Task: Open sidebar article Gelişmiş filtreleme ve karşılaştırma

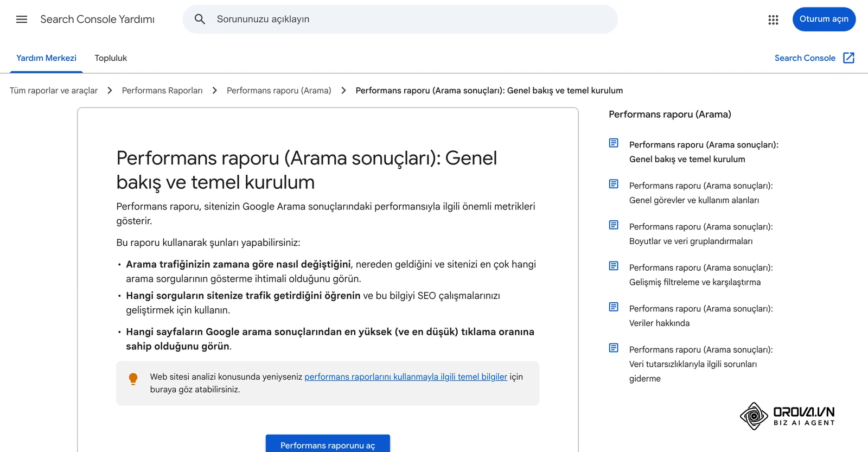Action: [701, 275]
